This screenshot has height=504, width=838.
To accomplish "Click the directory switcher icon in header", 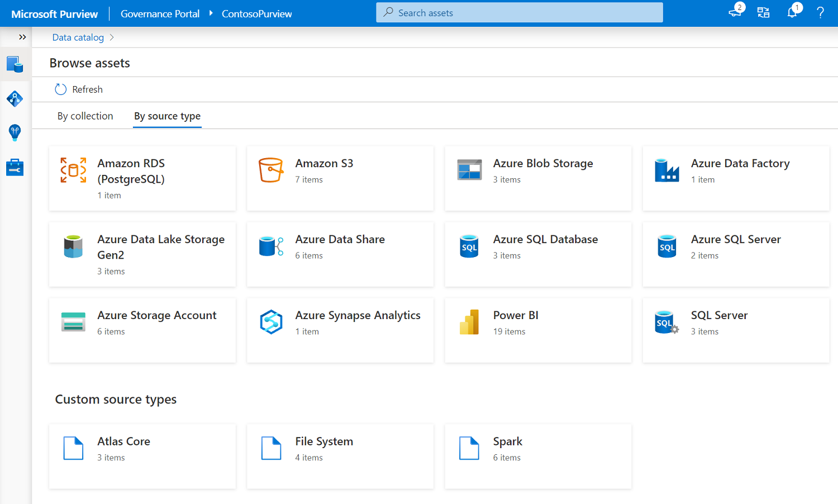I will coord(763,13).
